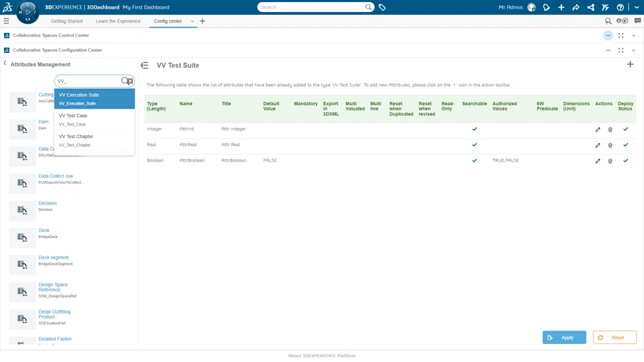Click the Apply button
Viewport: 644px width, 362px height.
click(x=564, y=337)
